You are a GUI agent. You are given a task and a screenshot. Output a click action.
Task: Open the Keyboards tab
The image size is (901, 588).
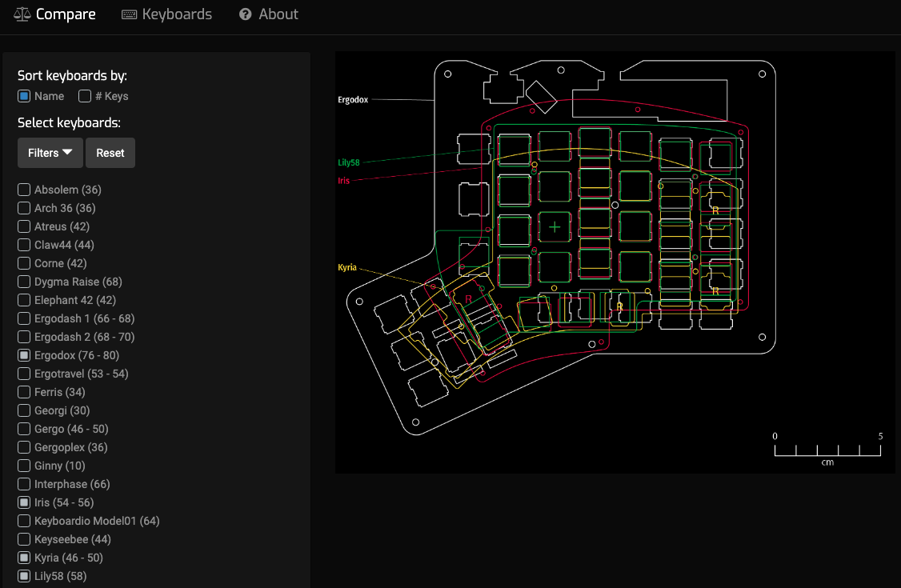[x=166, y=14]
